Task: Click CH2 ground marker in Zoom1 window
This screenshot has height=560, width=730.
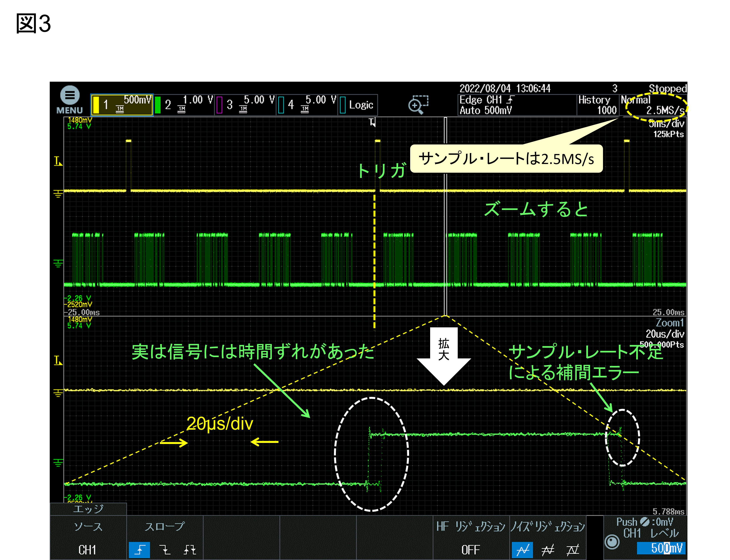Action: (x=58, y=463)
